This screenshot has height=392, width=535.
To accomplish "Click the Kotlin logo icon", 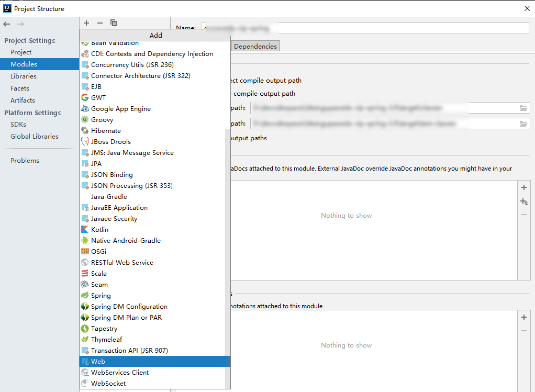I will pyautogui.click(x=85, y=229).
